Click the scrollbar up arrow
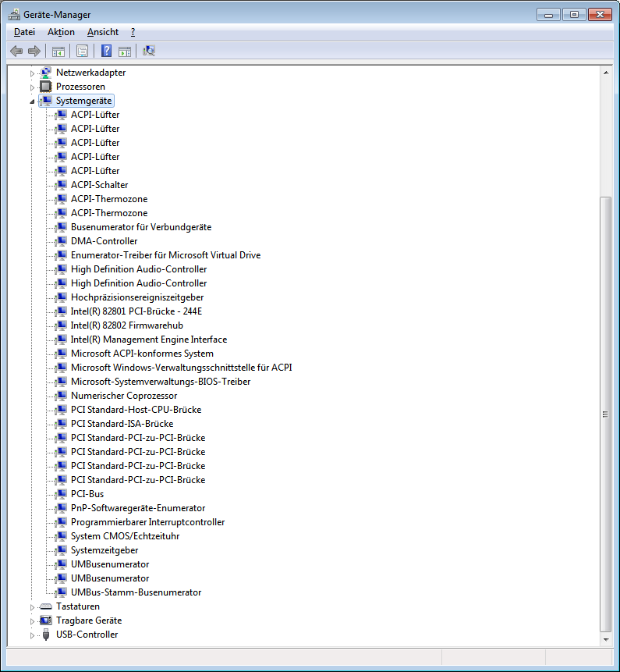 606,73
